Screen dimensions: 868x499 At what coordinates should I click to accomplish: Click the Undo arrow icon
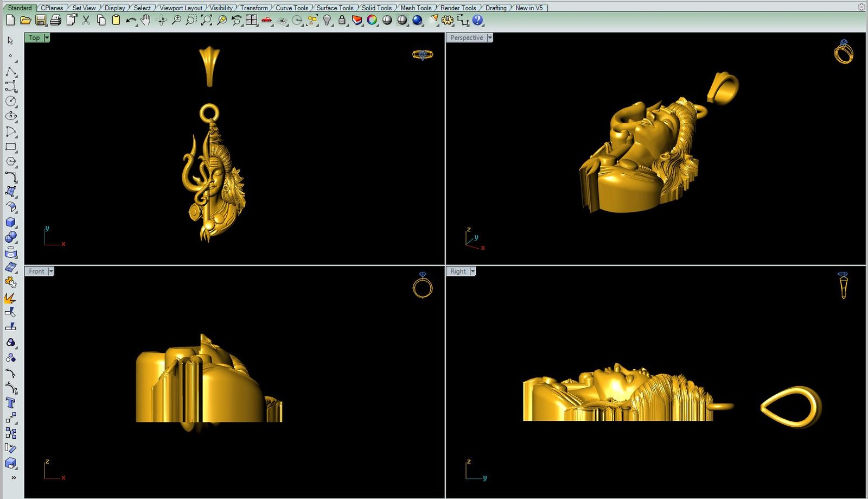tap(131, 20)
